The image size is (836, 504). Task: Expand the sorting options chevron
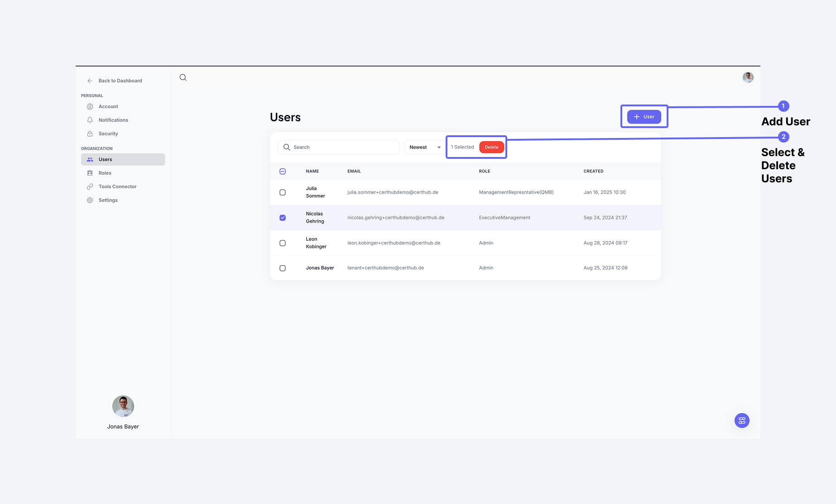(x=438, y=147)
